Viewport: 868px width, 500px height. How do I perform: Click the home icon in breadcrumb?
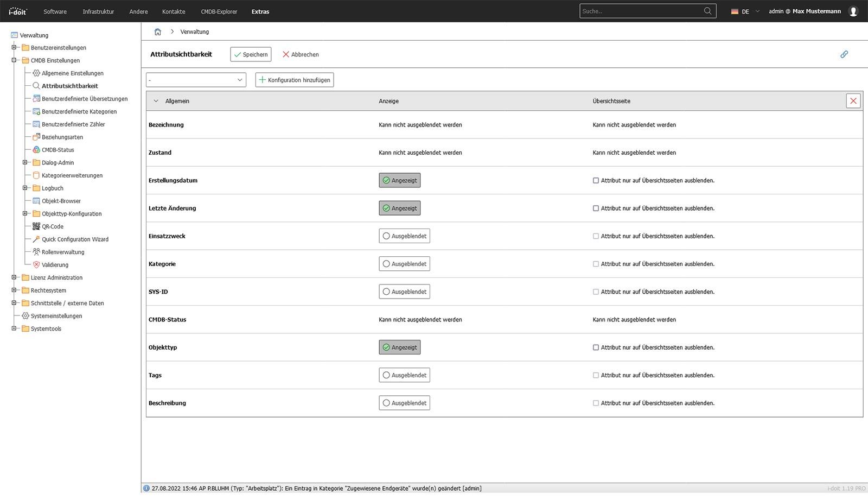coord(158,31)
